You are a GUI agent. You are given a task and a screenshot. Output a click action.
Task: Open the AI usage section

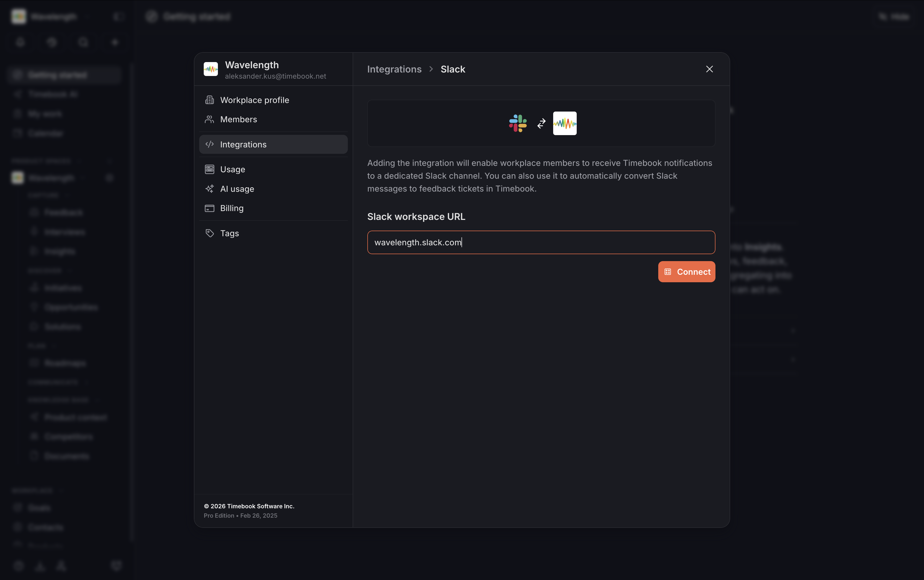pyautogui.click(x=273, y=189)
